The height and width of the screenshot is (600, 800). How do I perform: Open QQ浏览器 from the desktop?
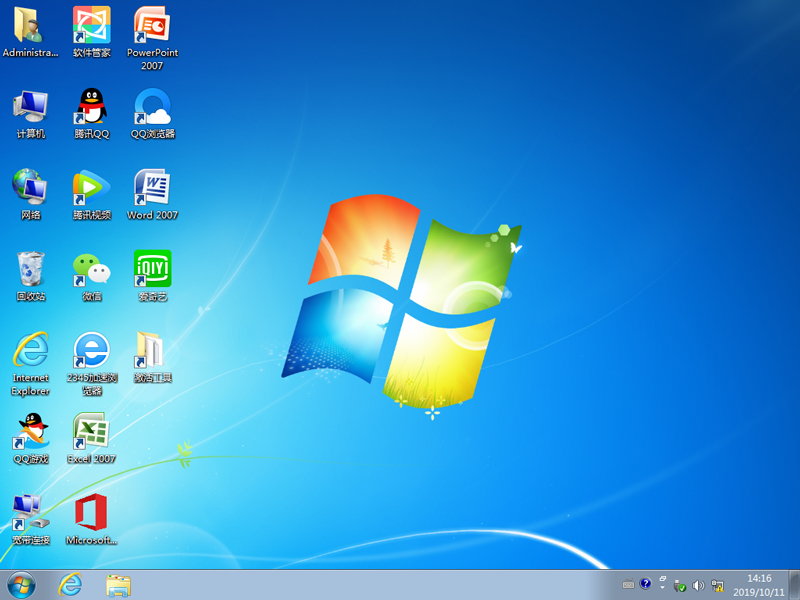click(152, 110)
